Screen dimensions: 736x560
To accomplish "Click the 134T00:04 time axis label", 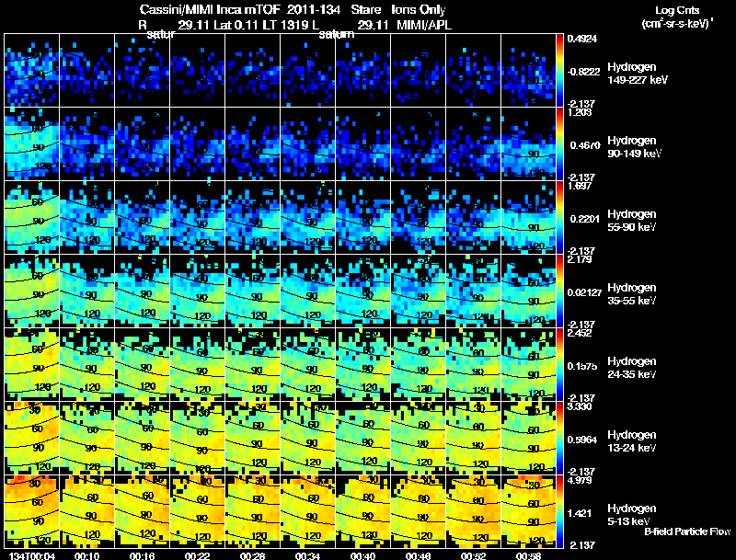I will [x=32, y=555].
